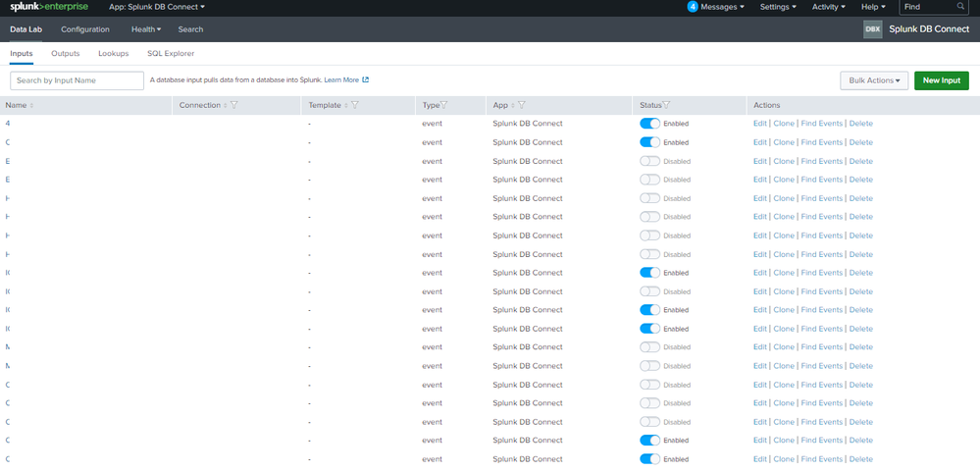Sort by App column sort arrows
Image resolution: width=980 pixels, height=471 pixels.
[513, 106]
